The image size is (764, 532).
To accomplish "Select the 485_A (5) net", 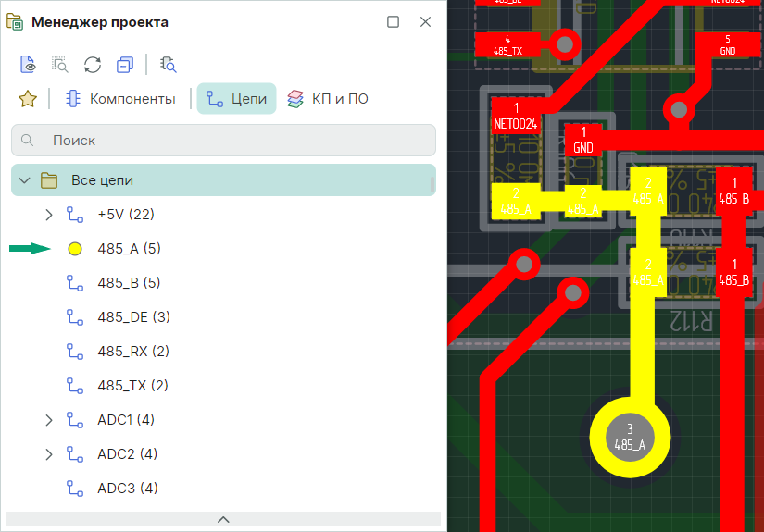I will 129,249.
